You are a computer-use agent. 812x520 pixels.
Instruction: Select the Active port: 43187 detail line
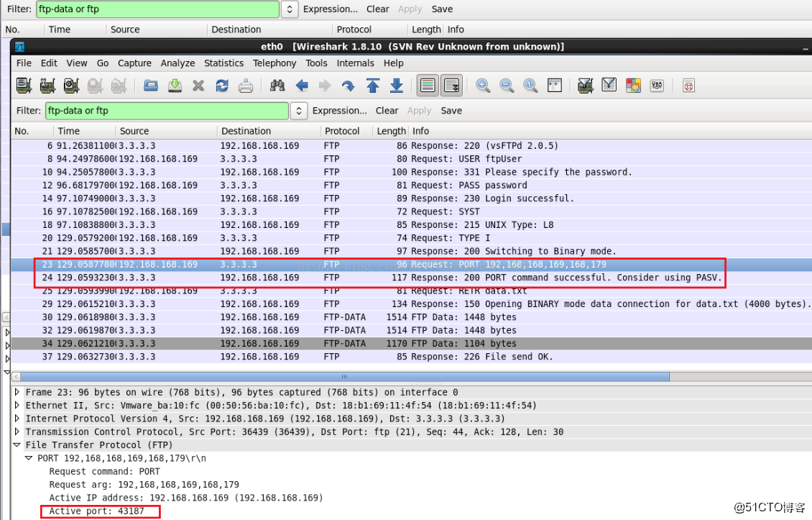pyautogui.click(x=96, y=511)
